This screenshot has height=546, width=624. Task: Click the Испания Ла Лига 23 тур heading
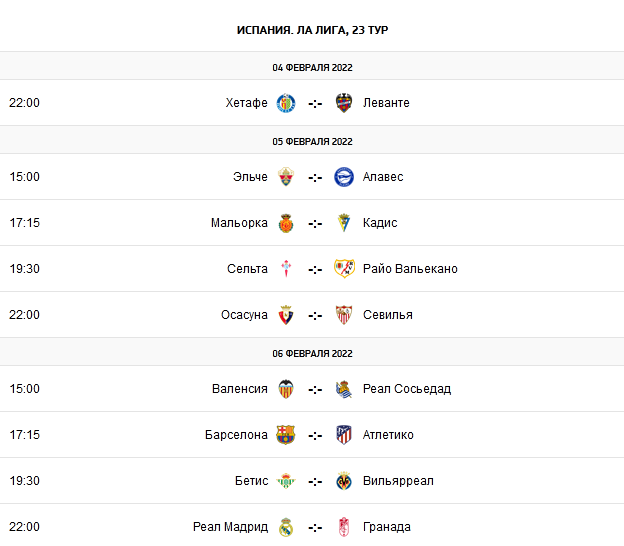(312, 30)
